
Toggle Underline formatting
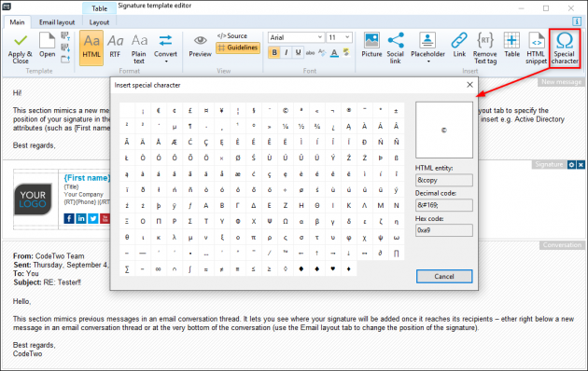[298, 52]
